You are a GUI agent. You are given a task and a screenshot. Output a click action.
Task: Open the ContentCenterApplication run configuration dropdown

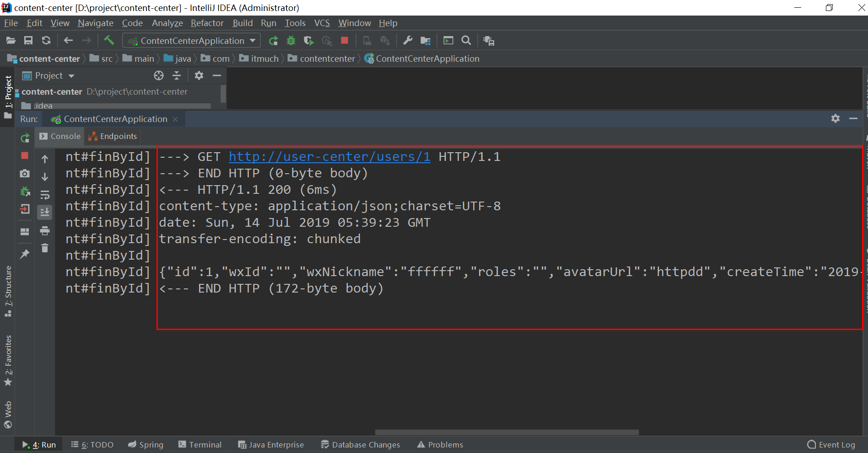192,41
